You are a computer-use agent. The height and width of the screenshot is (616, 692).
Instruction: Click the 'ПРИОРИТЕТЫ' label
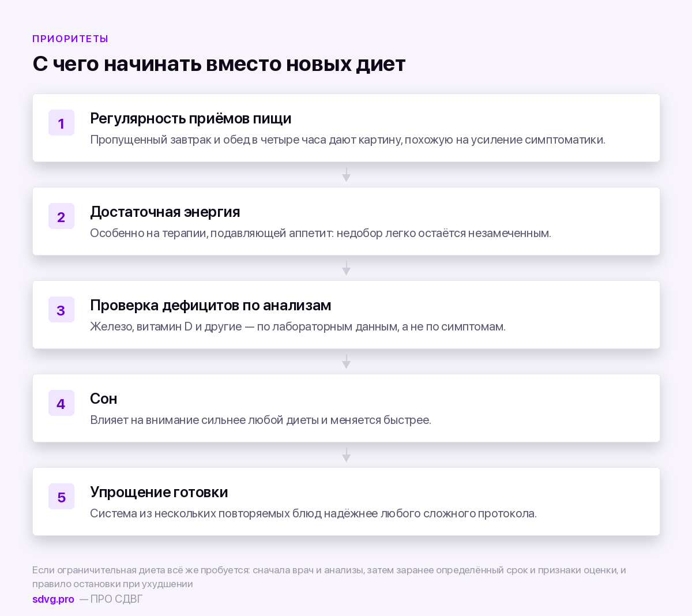[x=70, y=39]
